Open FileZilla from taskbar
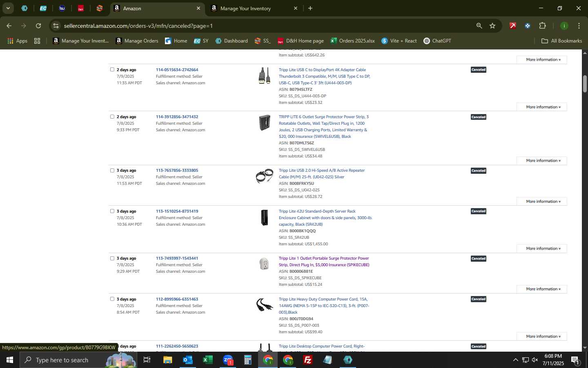The height and width of the screenshot is (368, 588). [x=308, y=360]
